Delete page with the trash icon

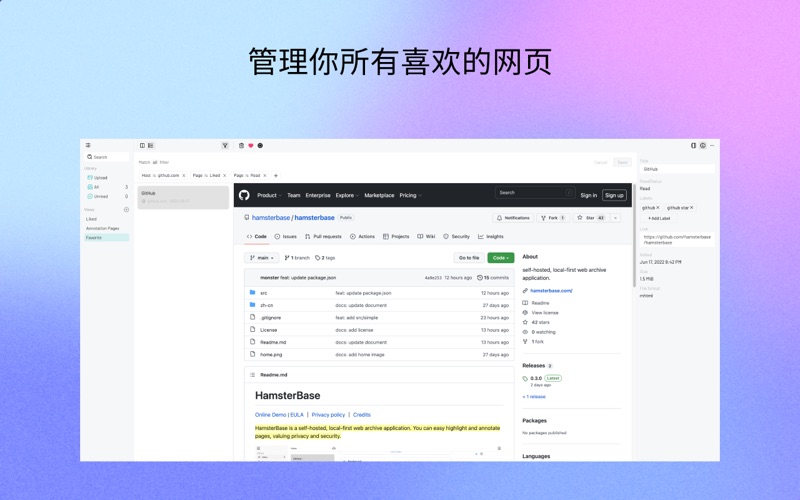[x=241, y=145]
